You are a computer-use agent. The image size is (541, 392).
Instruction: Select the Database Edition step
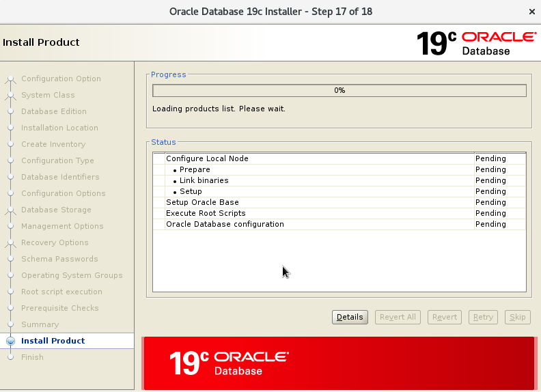pos(54,111)
